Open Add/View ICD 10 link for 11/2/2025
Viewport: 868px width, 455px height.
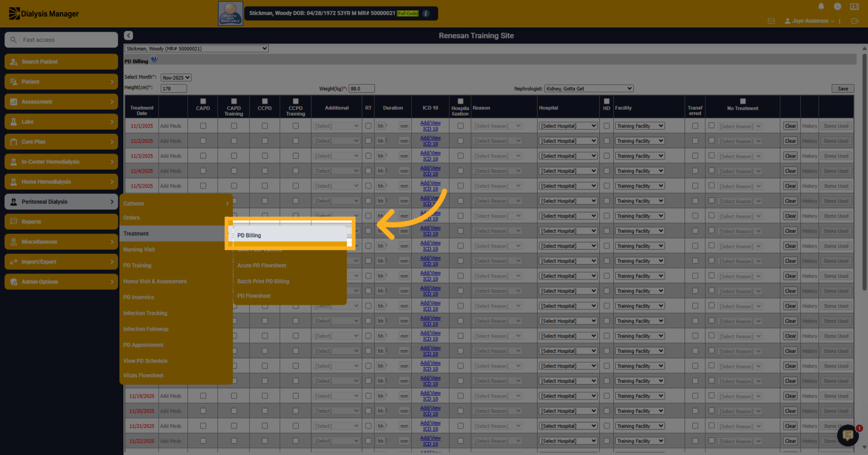coord(430,141)
